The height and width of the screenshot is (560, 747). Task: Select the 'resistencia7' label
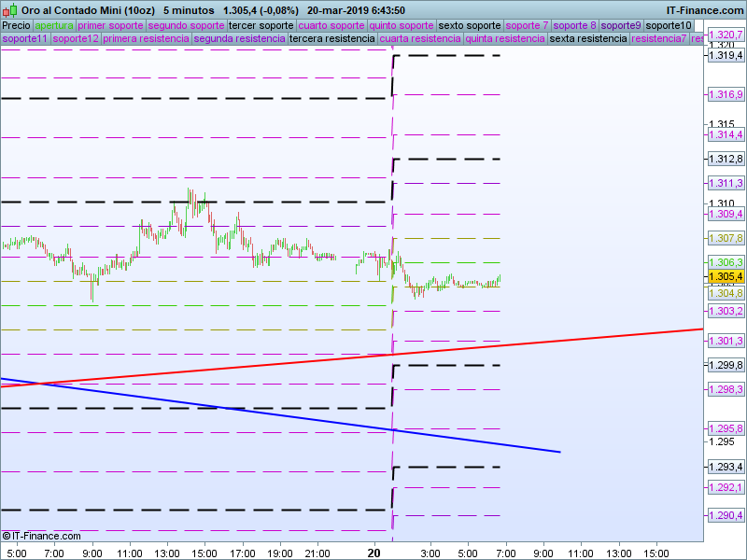click(659, 39)
